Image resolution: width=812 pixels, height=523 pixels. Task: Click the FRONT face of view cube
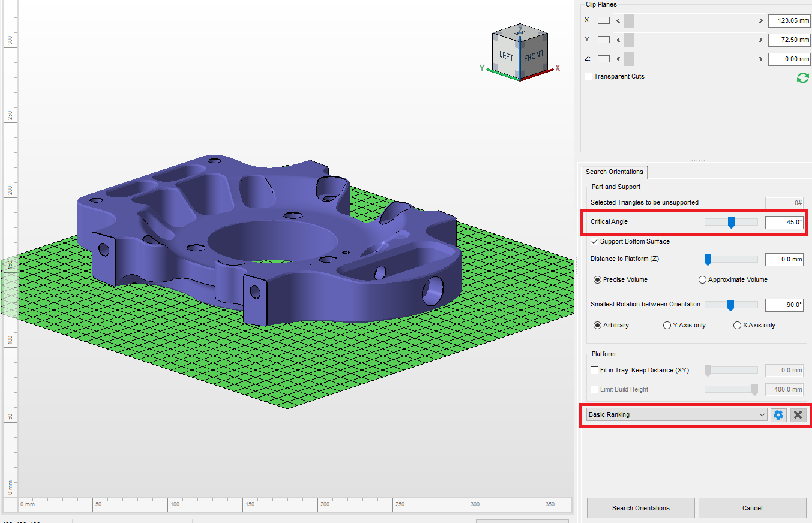(x=534, y=56)
